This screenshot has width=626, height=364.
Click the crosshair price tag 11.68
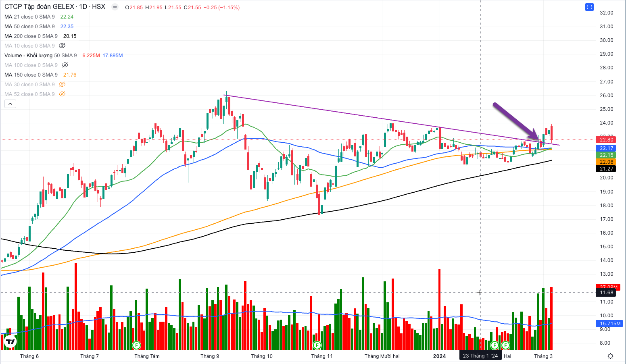606,293
